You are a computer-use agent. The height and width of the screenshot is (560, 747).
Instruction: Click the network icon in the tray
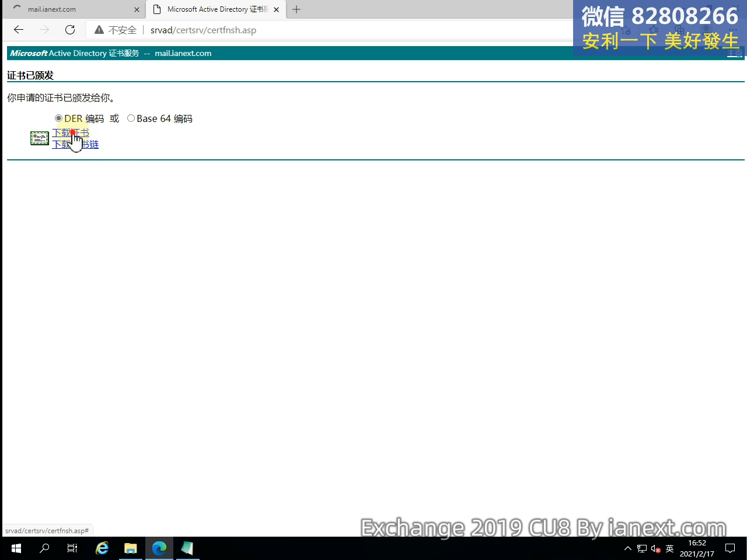tap(642, 548)
